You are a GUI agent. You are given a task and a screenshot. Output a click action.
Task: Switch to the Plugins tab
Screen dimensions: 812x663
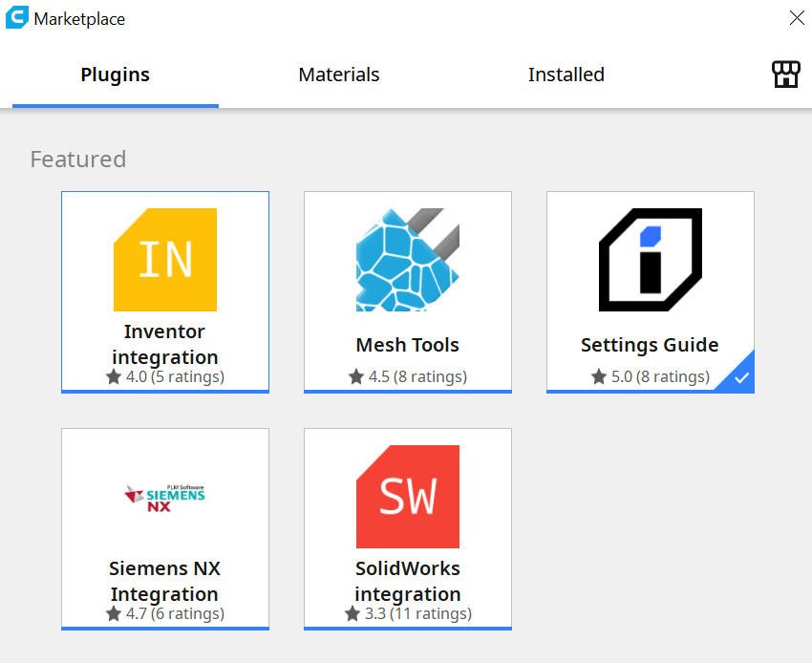[115, 75]
